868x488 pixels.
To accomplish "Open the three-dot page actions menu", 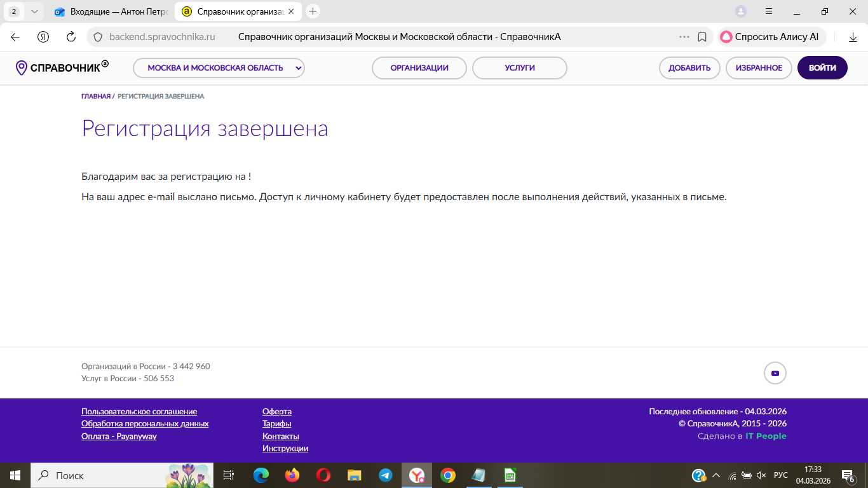I will coord(684,37).
